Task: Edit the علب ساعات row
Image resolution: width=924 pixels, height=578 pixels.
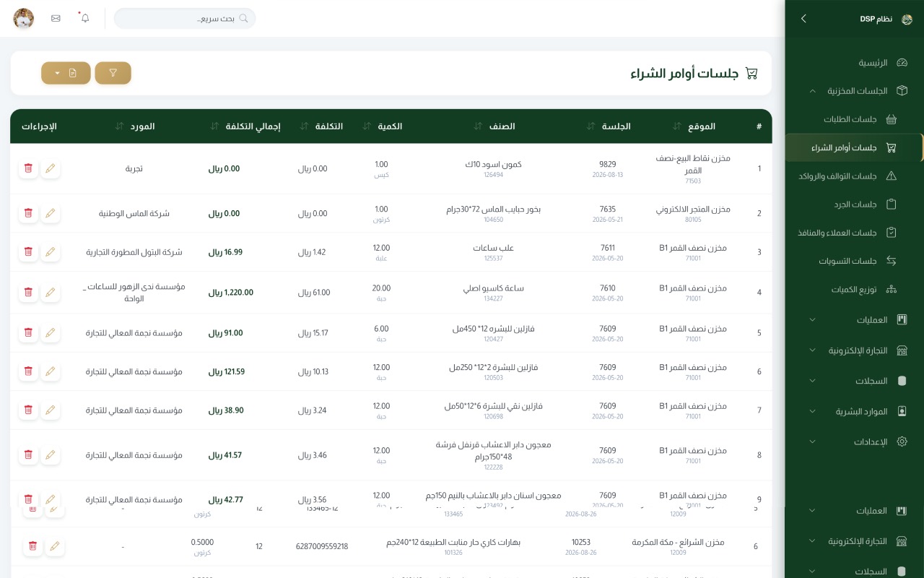Action: [50, 252]
